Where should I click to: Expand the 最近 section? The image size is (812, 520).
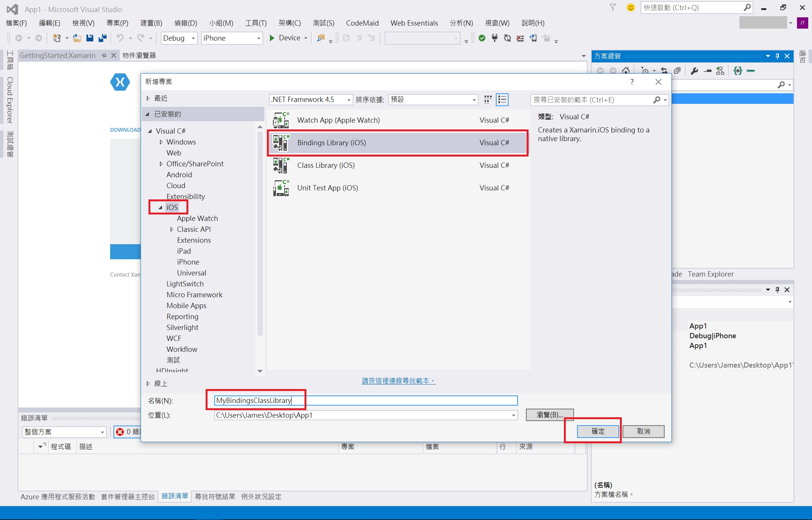[148, 98]
